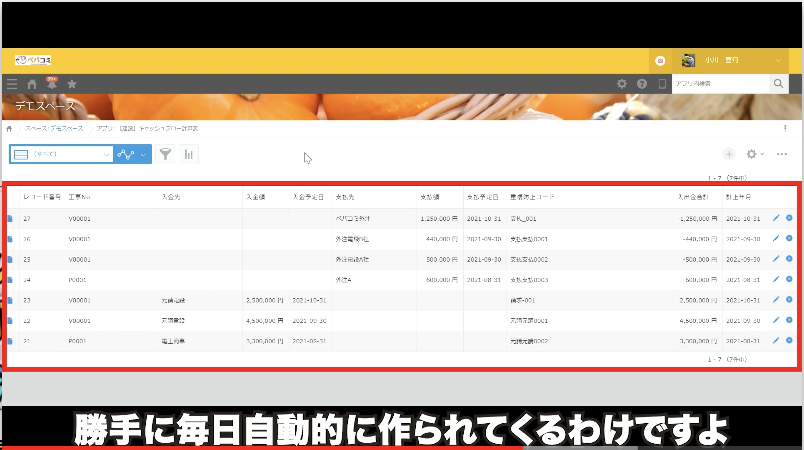Open the help question mark icon

[642, 84]
